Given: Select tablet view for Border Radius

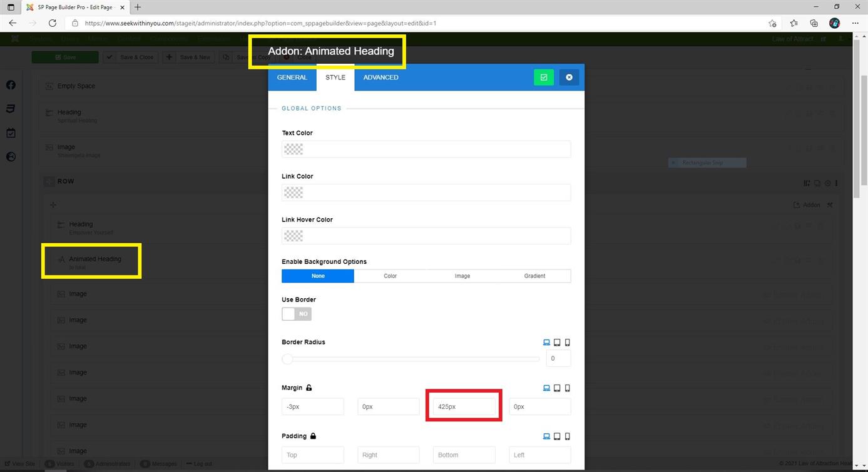Looking at the screenshot, I should point(557,343).
